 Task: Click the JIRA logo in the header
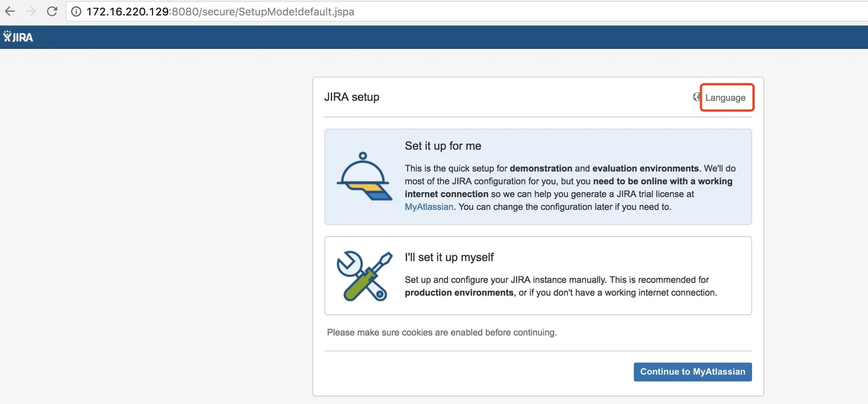pyautogui.click(x=18, y=37)
